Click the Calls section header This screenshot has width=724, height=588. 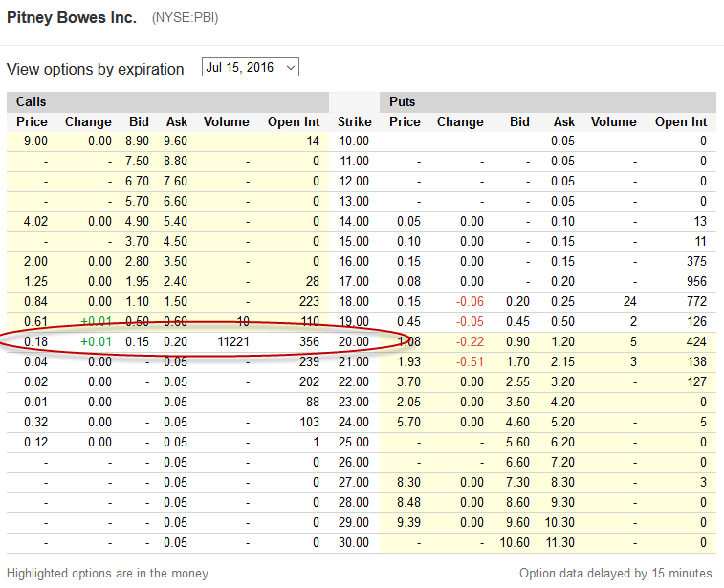(x=31, y=101)
